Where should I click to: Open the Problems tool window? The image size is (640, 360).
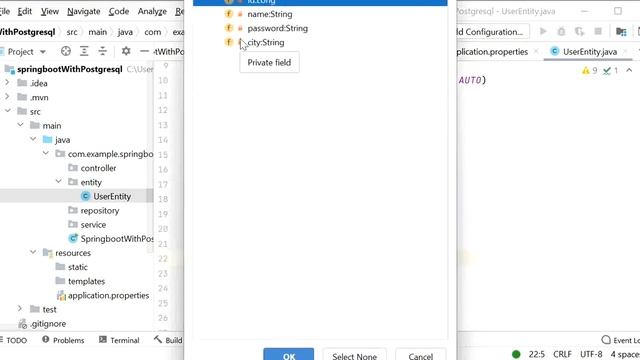(x=63, y=340)
